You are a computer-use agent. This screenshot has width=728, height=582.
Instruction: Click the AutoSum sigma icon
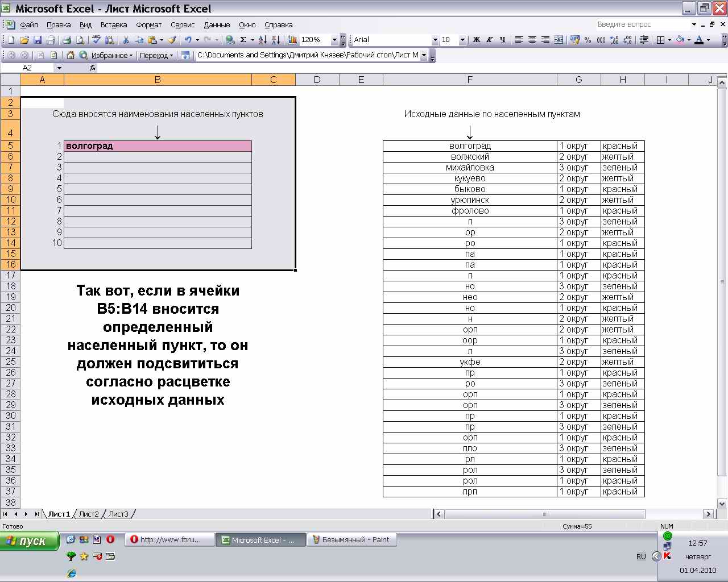click(x=243, y=40)
